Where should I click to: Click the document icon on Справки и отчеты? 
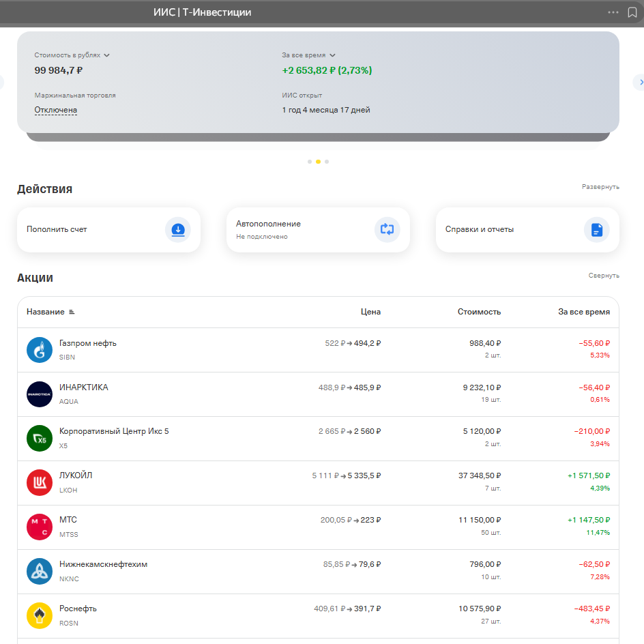coord(596,230)
